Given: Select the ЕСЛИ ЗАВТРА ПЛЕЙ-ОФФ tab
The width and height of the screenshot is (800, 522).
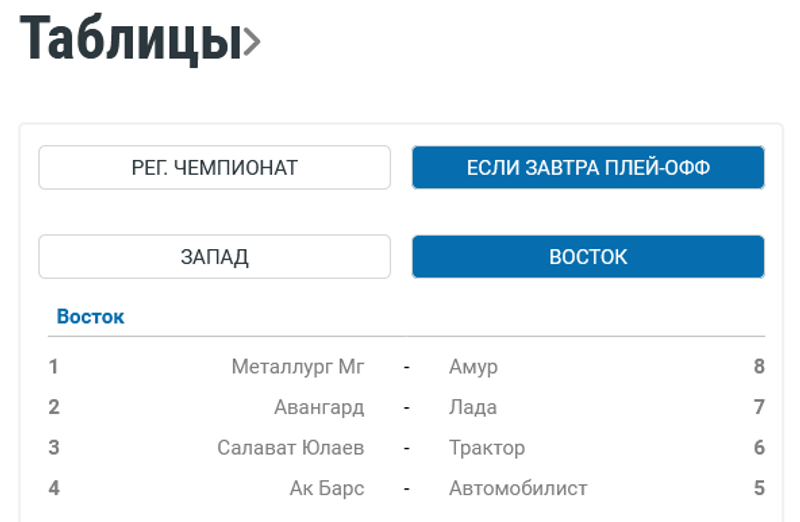Looking at the screenshot, I should 588,167.
